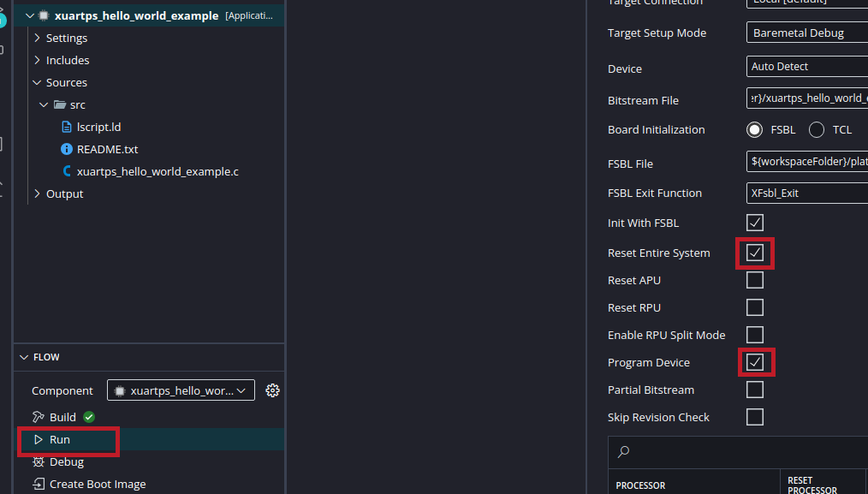Toggle the Program Device checkbox
Image resolution: width=868 pixels, height=494 pixels.
[x=755, y=362]
